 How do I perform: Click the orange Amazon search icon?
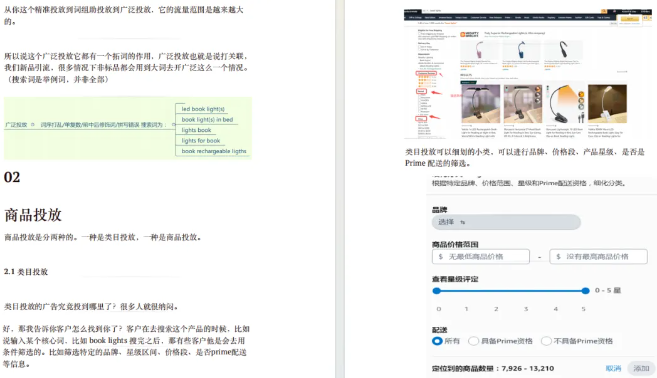(x=604, y=11)
